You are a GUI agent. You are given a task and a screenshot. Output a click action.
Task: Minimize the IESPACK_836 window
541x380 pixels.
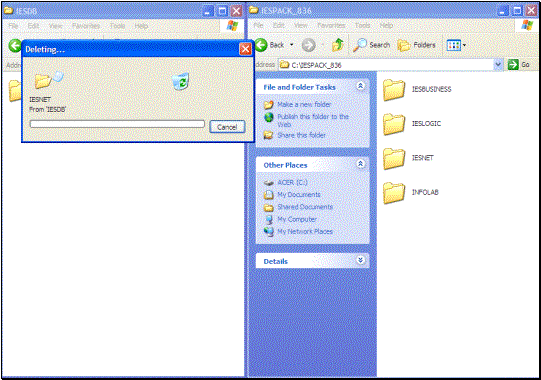[x=503, y=11]
